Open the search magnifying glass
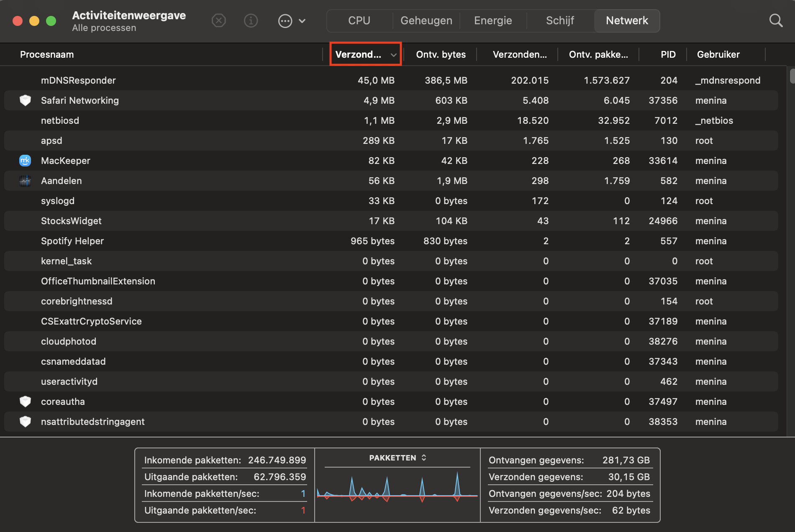 [x=776, y=20]
